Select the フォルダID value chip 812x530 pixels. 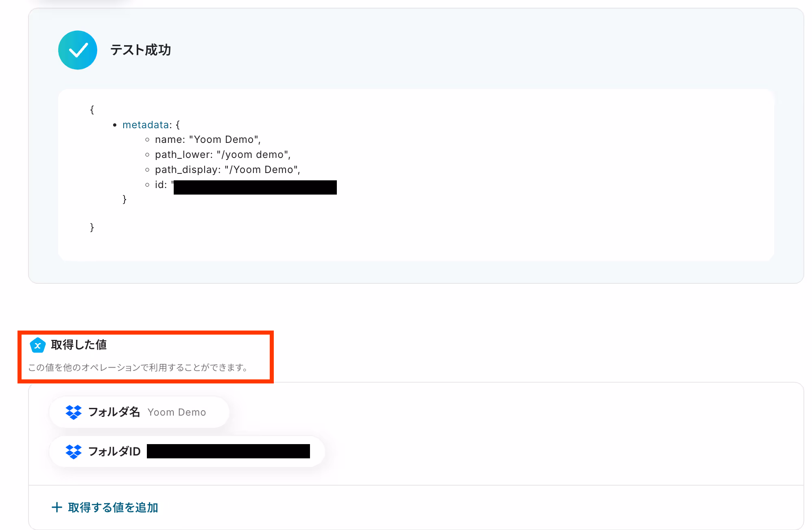click(187, 451)
